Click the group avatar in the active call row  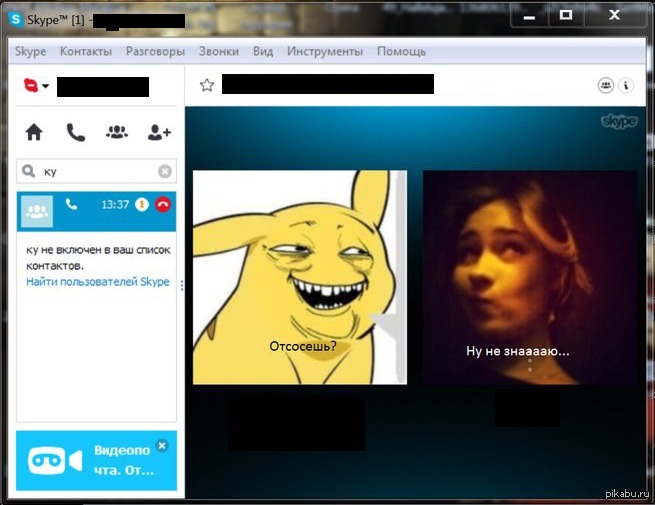click(x=37, y=211)
